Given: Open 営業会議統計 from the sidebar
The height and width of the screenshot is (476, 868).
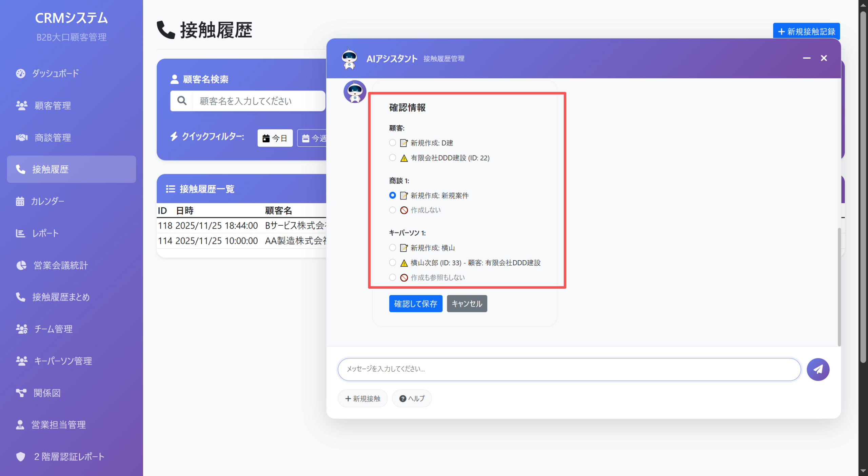Looking at the screenshot, I should pos(60,265).
